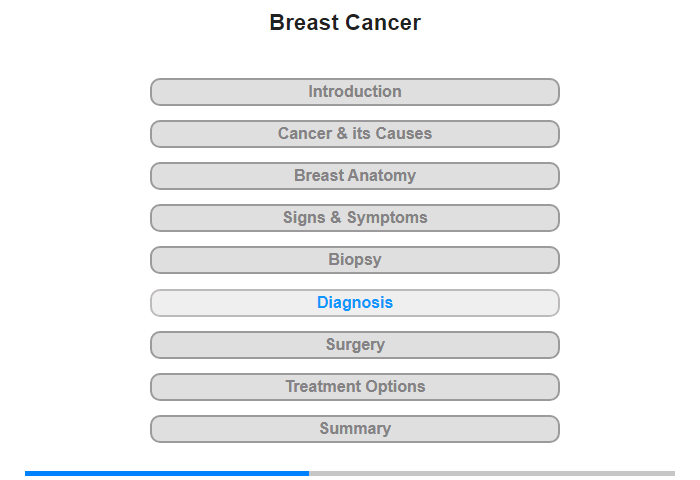Viewport: 700px width, 480px height.
Task: Open the chapter about what causes cancer
Action: pyautogui.click(x=355, y=134)
